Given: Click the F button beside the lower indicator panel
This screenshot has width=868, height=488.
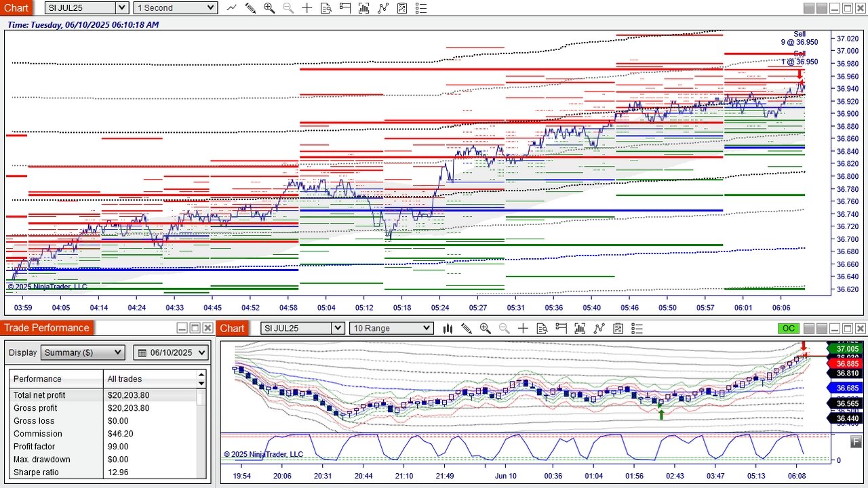Looking at the screenshot, I should (x=857, y=442).
